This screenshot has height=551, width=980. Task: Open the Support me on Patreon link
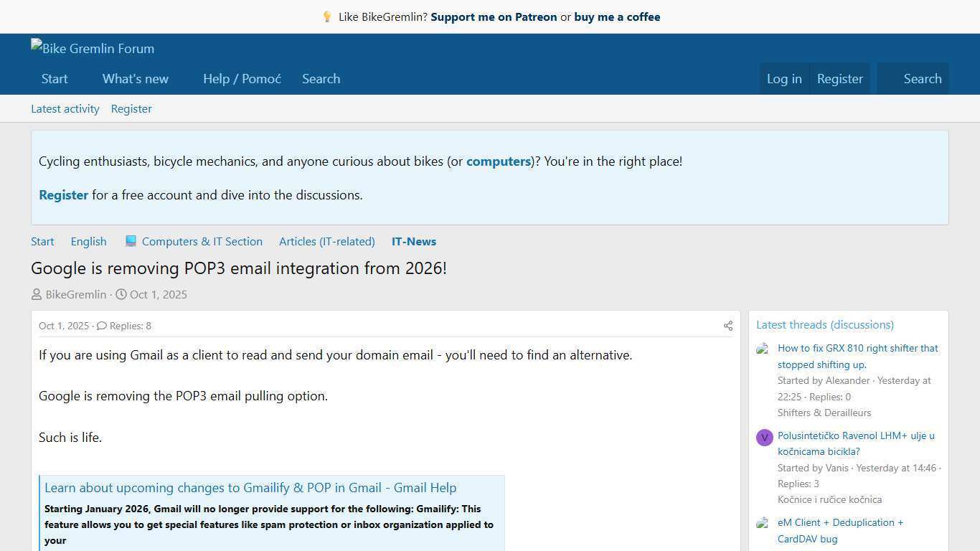click(x=494, y=17)
